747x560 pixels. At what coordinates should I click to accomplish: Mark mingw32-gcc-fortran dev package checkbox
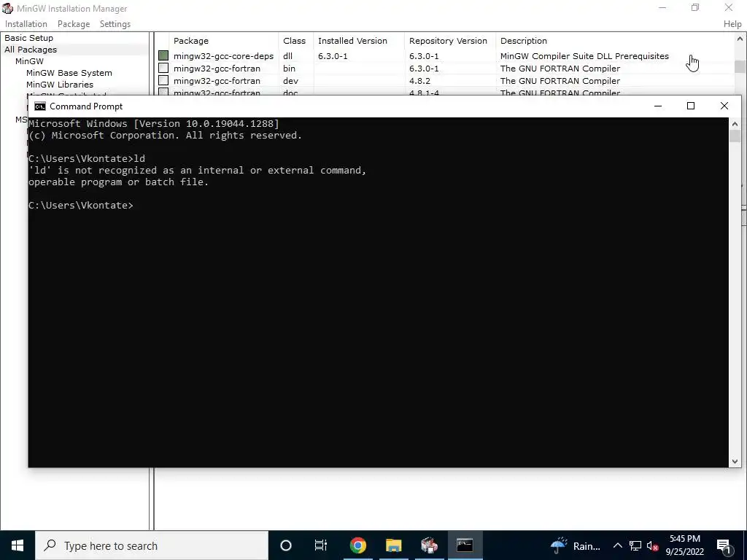[x=163, y=80]
